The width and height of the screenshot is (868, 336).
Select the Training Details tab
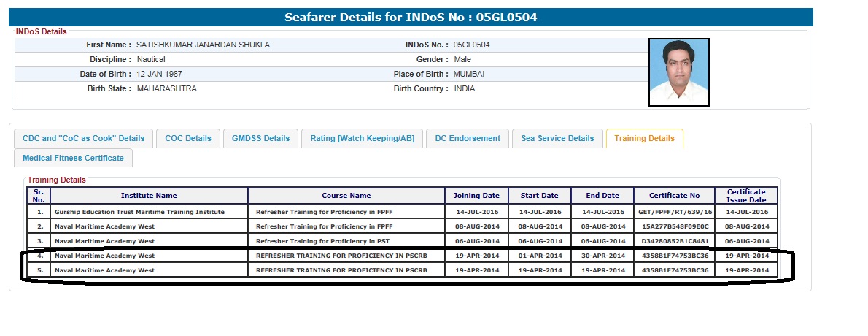coord(644,138)
